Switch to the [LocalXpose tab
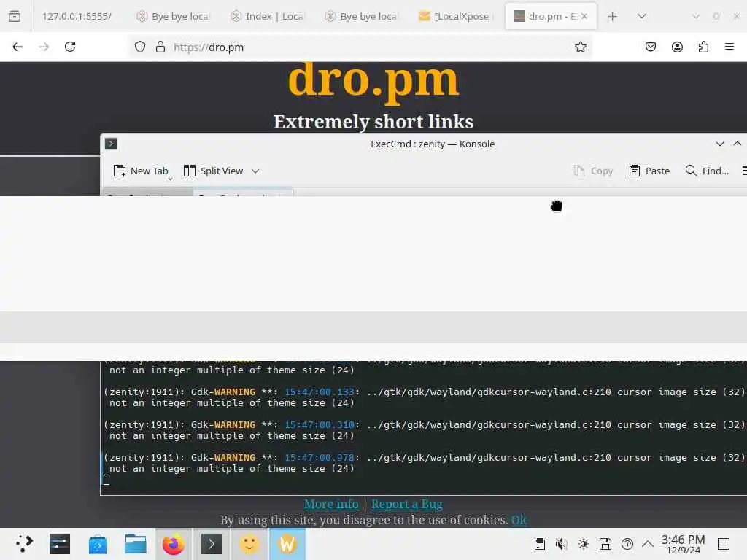 (456, 16)
